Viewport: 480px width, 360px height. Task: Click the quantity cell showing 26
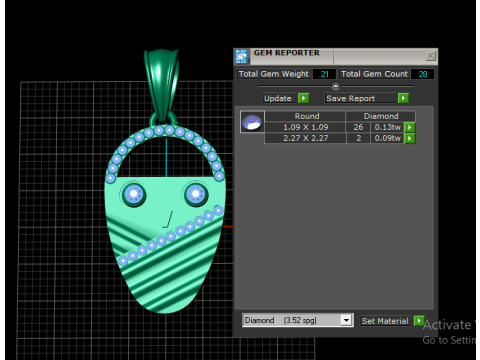point(358,127)
